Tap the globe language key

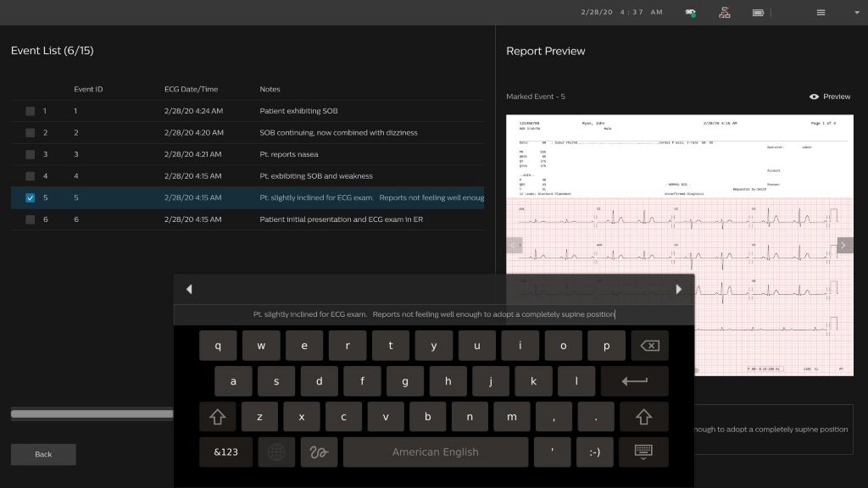click(276, 452)
